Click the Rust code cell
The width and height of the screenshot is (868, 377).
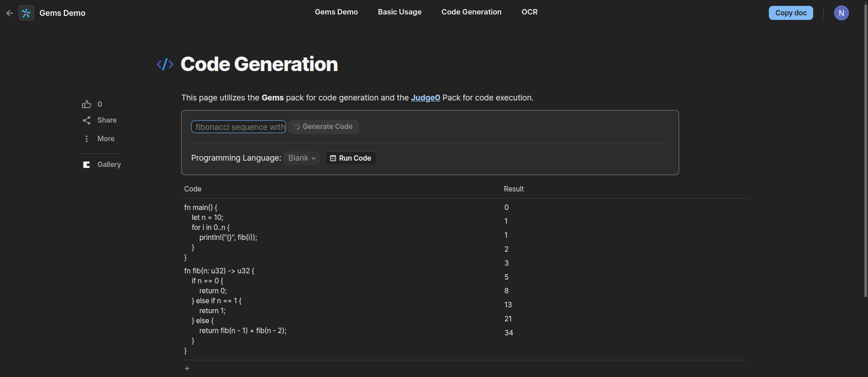[x=341, y=279]
